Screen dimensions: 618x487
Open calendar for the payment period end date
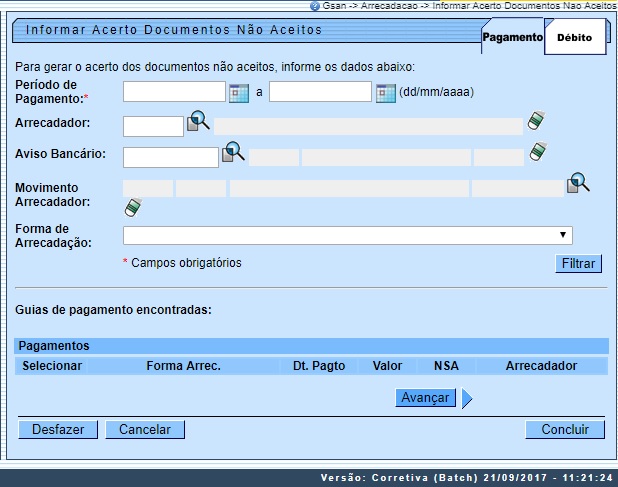pyautogui.click(x=385, y=93)
